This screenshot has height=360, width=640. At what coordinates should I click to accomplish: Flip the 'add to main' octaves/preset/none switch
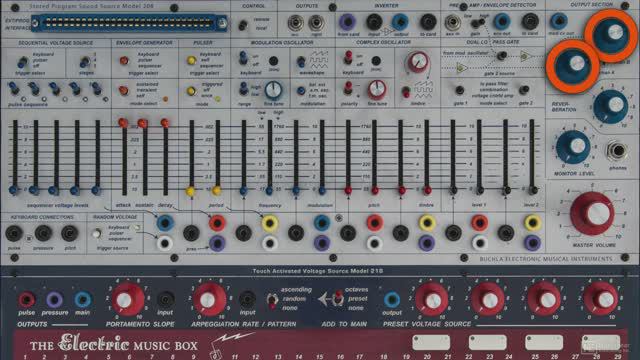[x=338, y=298]
